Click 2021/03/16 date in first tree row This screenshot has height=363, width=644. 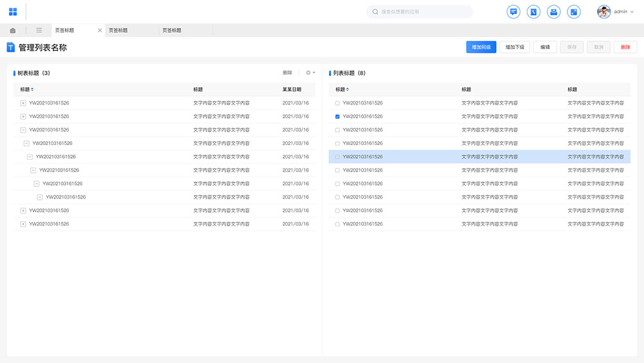(296, 103)
